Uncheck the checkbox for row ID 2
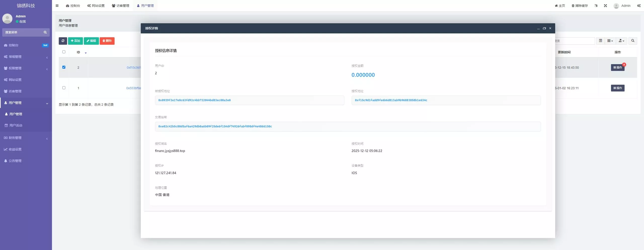The height and width of the screenshot is (250, 644). (x=64, y=67)
